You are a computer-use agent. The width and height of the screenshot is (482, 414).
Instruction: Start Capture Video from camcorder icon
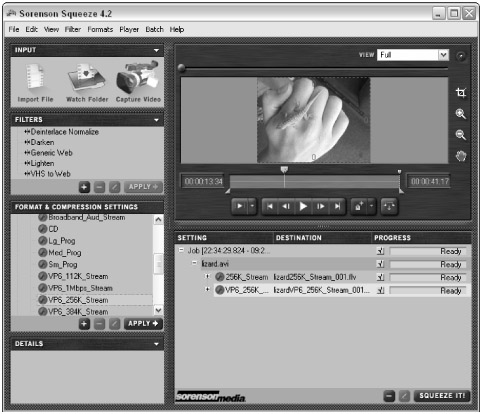[x=137, y=77]
